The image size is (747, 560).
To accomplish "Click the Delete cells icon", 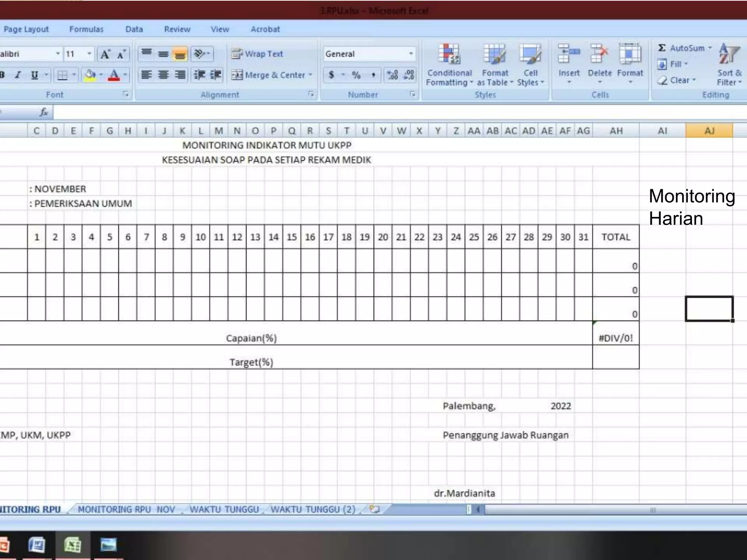I will (599, 55).
